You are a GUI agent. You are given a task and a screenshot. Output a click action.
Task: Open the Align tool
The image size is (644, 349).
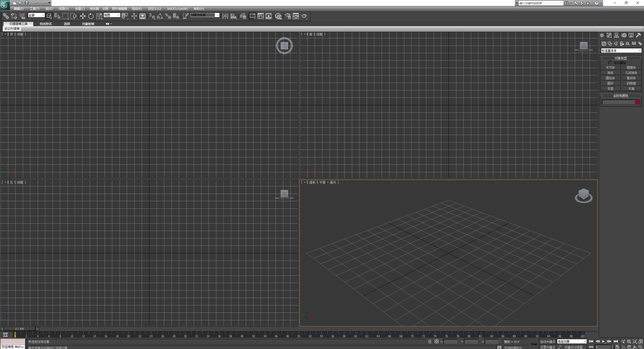[233, 16]
